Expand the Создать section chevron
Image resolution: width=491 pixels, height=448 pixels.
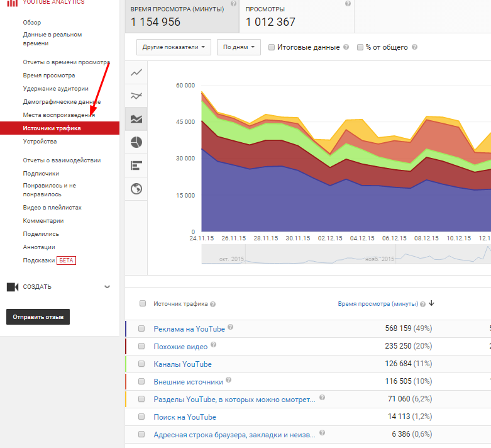tap(107, 286)
